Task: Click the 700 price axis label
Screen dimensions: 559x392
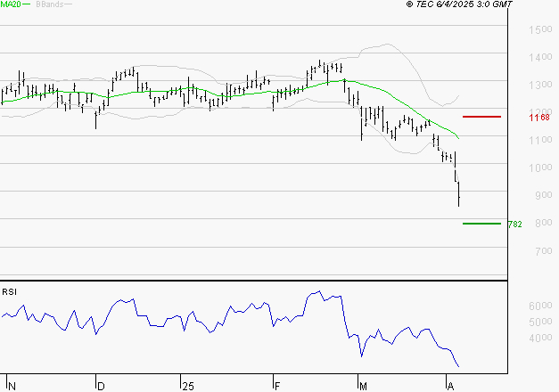Action: (x=544, y=251)
